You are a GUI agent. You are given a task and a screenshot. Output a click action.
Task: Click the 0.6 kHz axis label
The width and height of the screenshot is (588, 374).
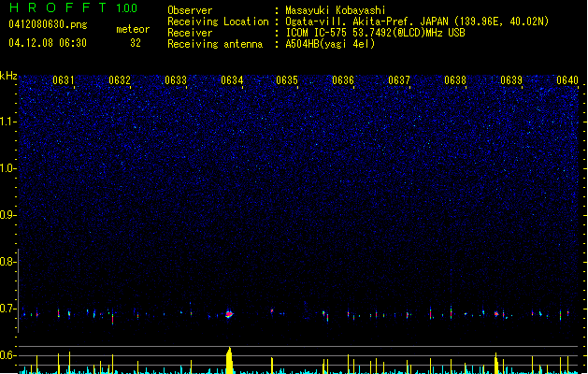coord(8,355)
